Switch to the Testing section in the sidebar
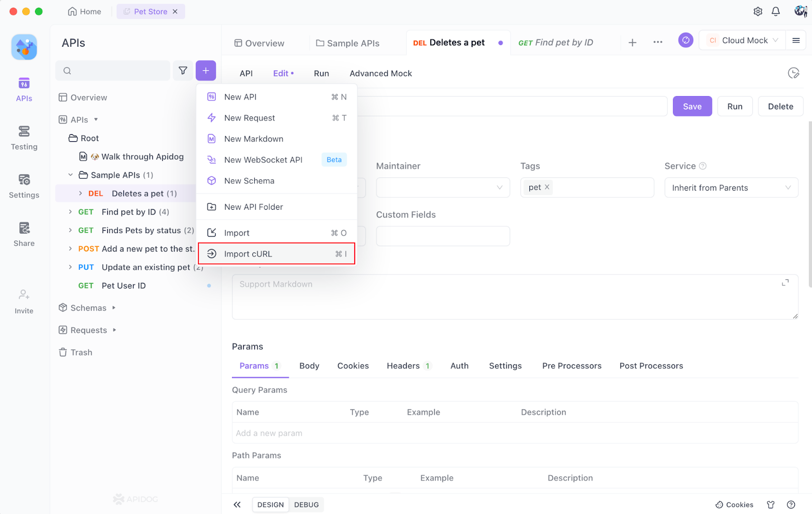Screen dimensions: 812x514 point(23,138)
